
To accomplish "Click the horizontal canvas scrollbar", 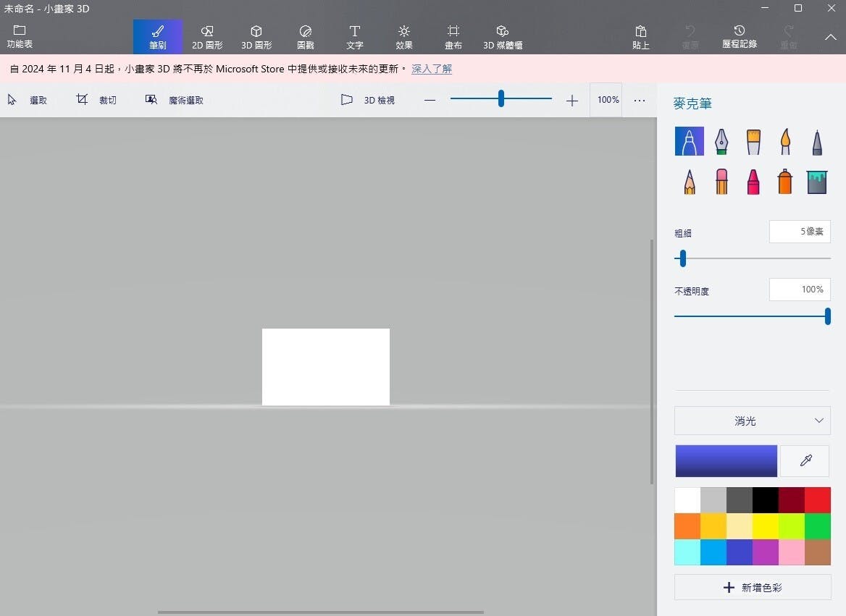I will (x=320, y=612).
